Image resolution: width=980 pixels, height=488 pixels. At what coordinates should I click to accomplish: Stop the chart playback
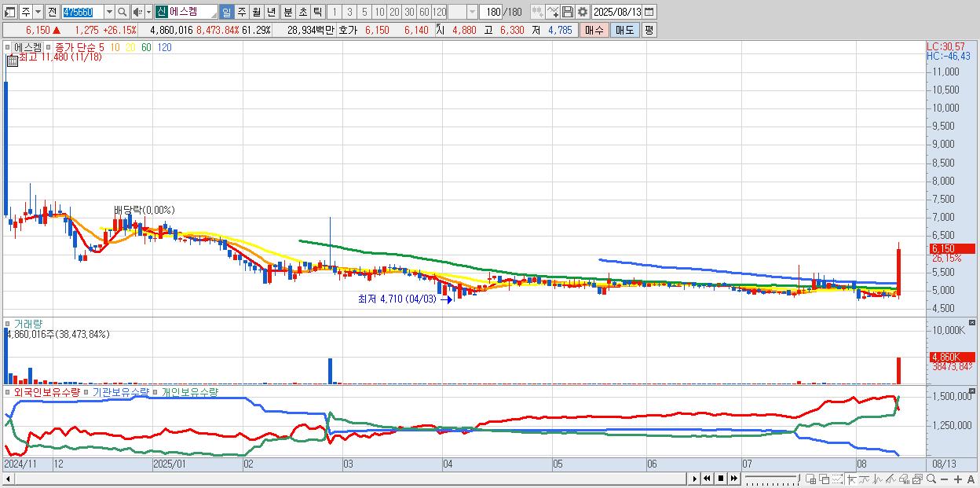720,479
